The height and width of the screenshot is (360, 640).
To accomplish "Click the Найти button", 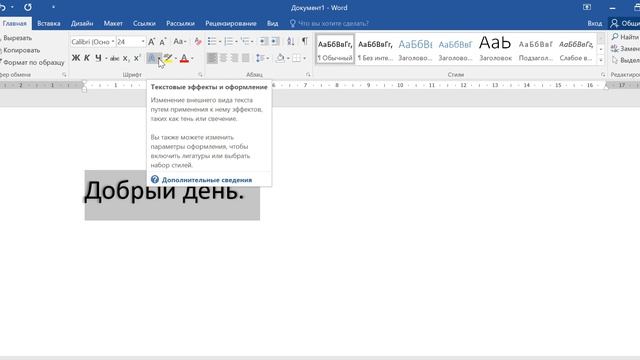I will click(625, 37).
